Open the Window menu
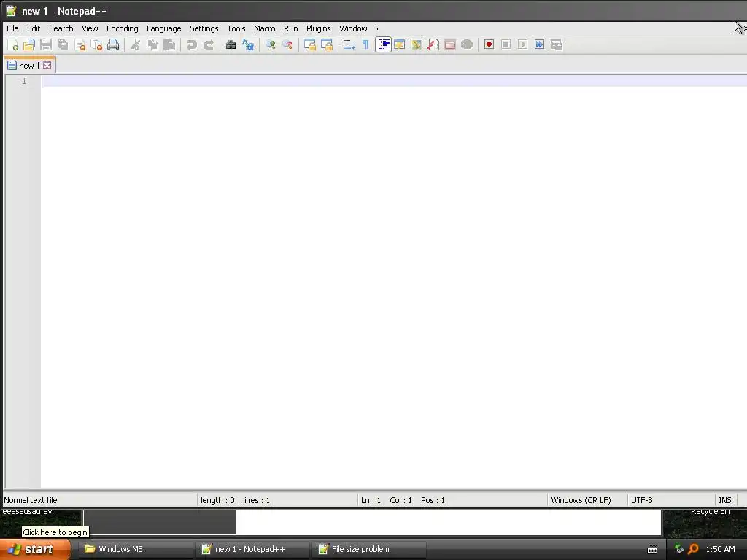Viewport: 747px width, 560px height. tap(353, 28)
